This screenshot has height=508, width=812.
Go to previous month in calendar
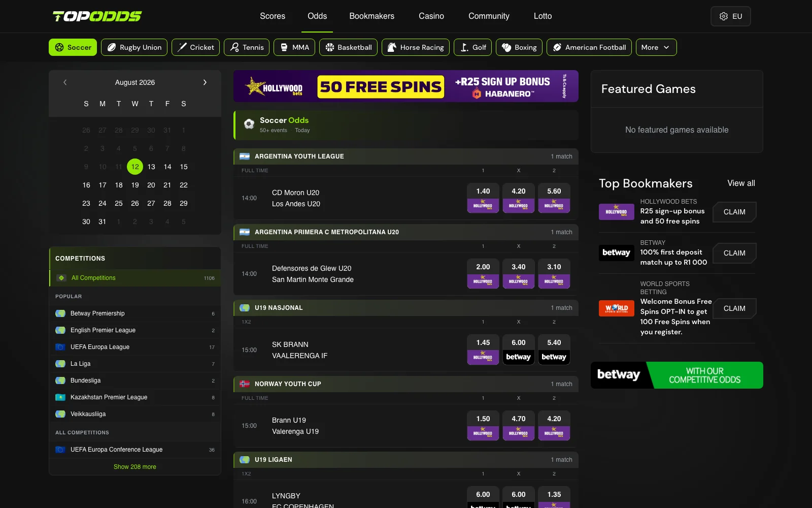click(65, 82)
